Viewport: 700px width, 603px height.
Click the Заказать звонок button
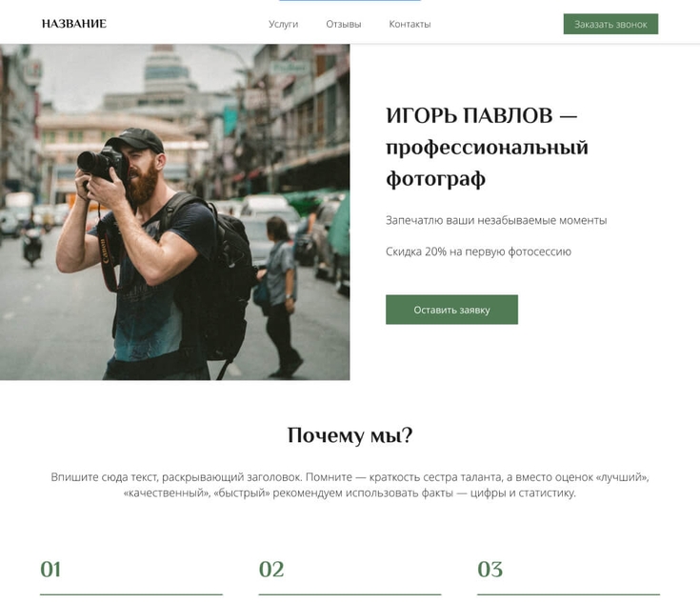[610, 24]
